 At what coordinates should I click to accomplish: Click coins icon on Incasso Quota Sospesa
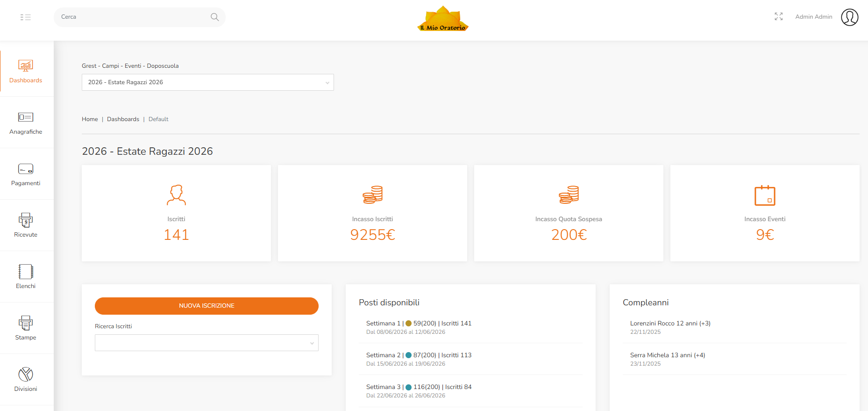tap(569, 195)
